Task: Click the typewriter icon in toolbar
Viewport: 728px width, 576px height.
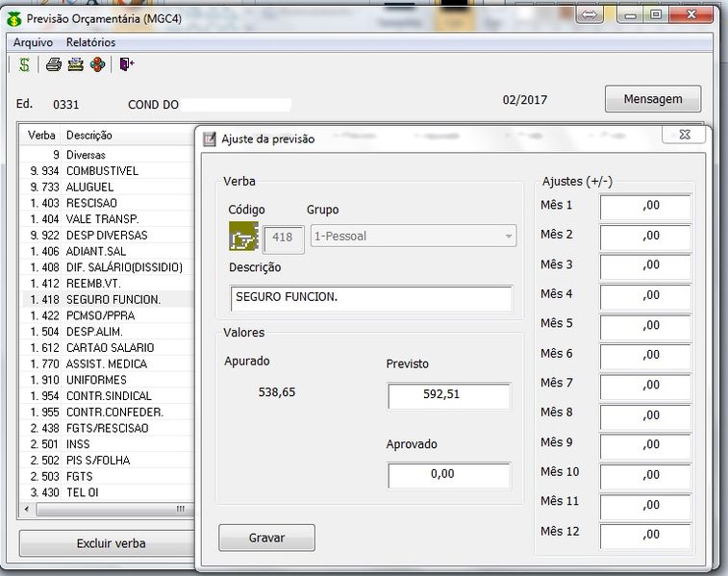Action: [x=75, y=64]
